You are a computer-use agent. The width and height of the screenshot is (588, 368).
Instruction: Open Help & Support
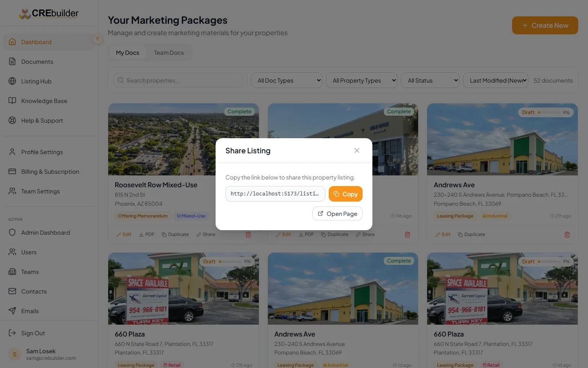tap(42, 120)
